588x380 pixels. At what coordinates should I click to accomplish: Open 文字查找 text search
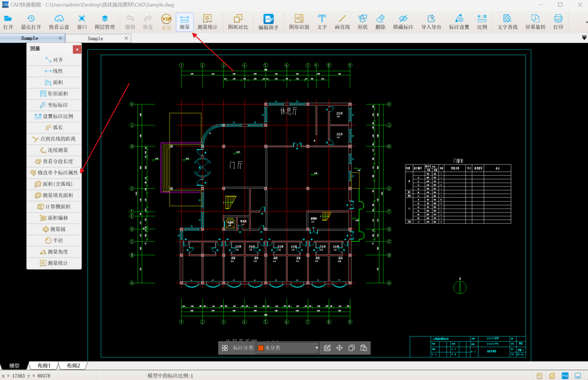click(x=507, y=22)
